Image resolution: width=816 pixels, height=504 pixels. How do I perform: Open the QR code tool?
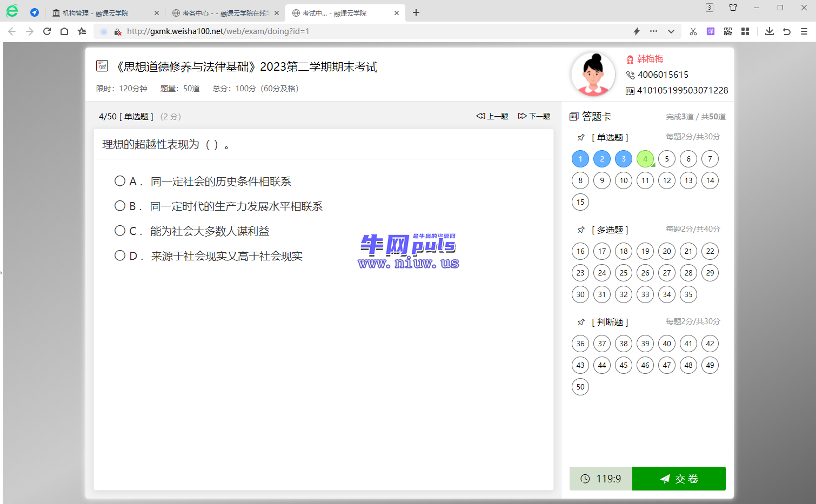click(x=728, y=31)
